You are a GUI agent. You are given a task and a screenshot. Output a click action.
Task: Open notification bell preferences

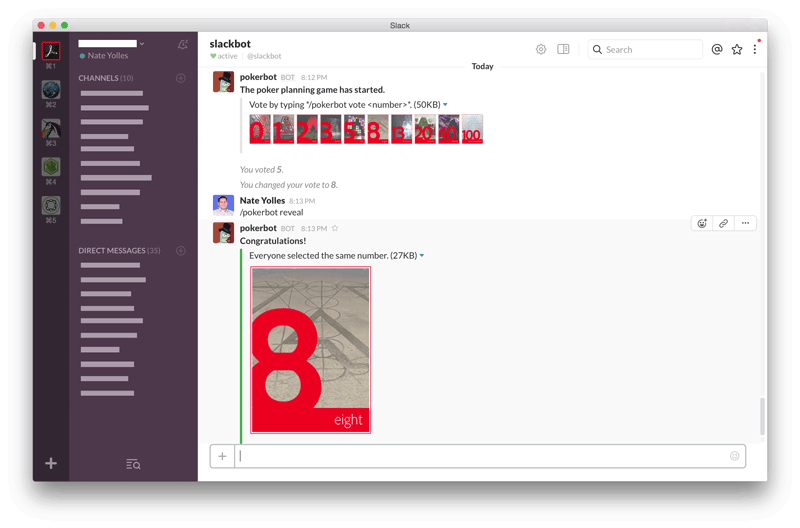(x=183, y=45)
